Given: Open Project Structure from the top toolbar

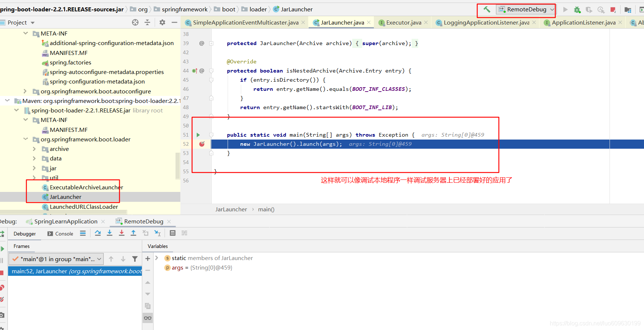Looking at the screenshot, I should [x=628, y=10].
